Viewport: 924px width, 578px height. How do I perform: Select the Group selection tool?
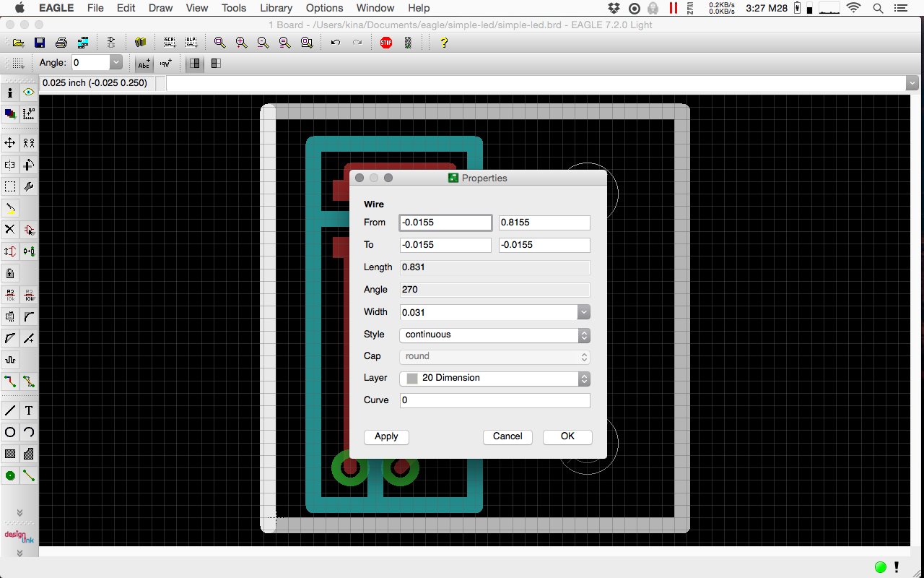tap(10, 186)
